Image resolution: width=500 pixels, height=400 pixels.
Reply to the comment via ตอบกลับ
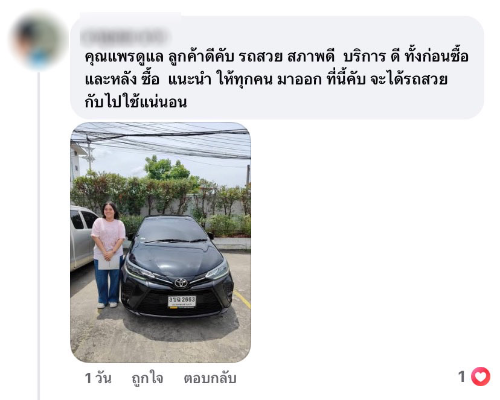point(210,378)
